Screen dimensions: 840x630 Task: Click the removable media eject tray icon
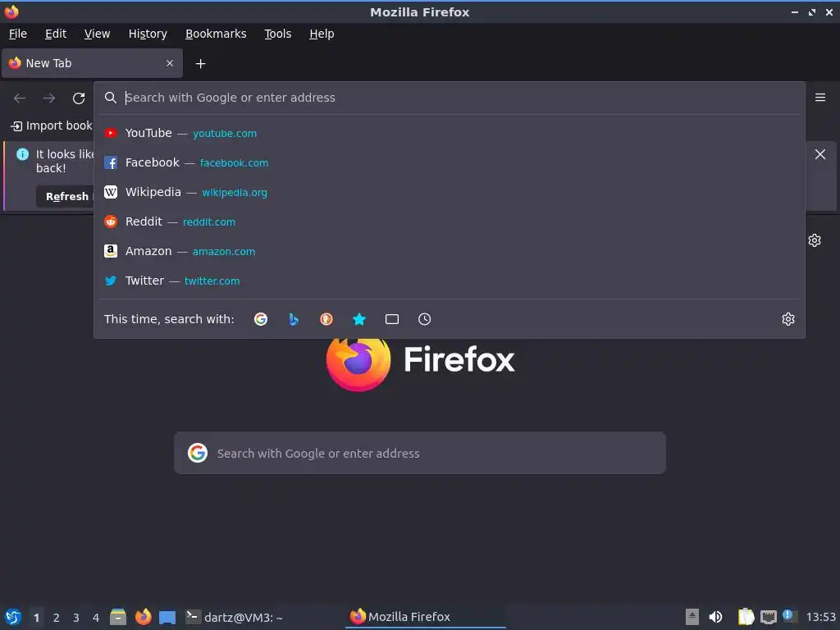(x=692, y=617)
